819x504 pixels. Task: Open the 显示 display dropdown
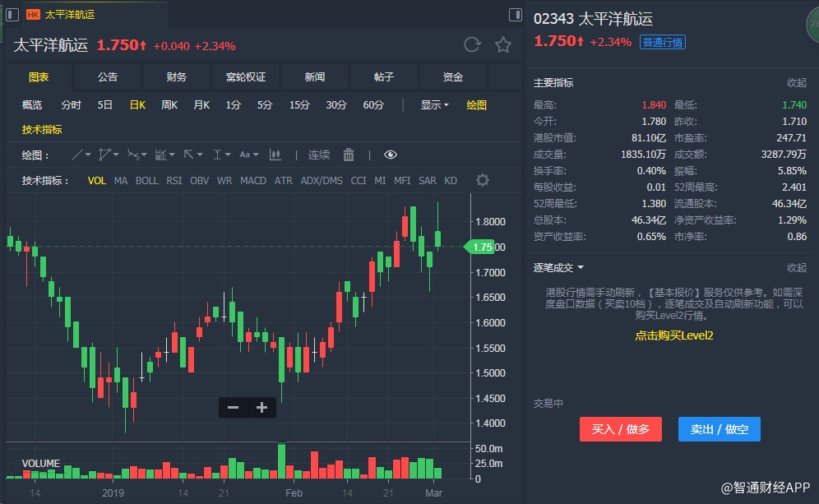(x=434, y=105)
